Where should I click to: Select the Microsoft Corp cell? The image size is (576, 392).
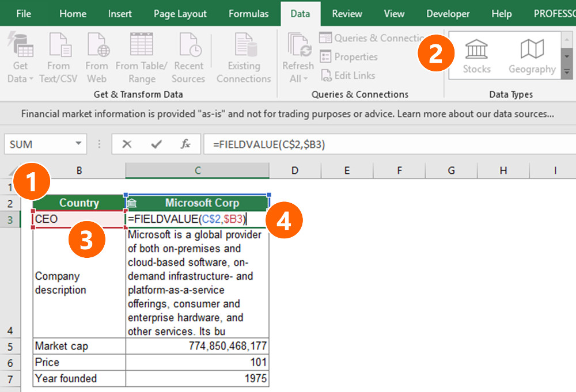(197, 203)
